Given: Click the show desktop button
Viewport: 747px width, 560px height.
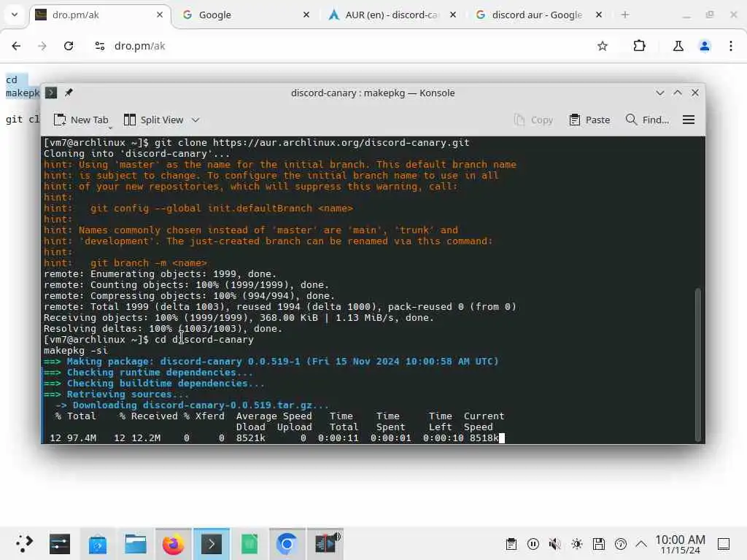Looking at the screenshot, I should pos(724,544).
